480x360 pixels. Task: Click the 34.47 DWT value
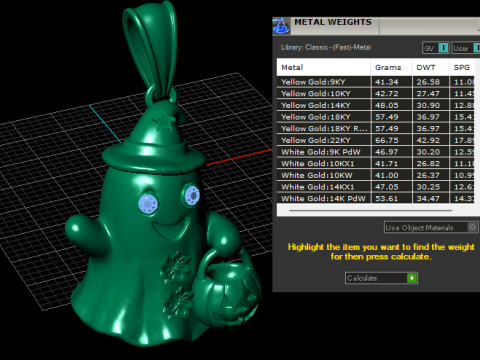[428, 199]
